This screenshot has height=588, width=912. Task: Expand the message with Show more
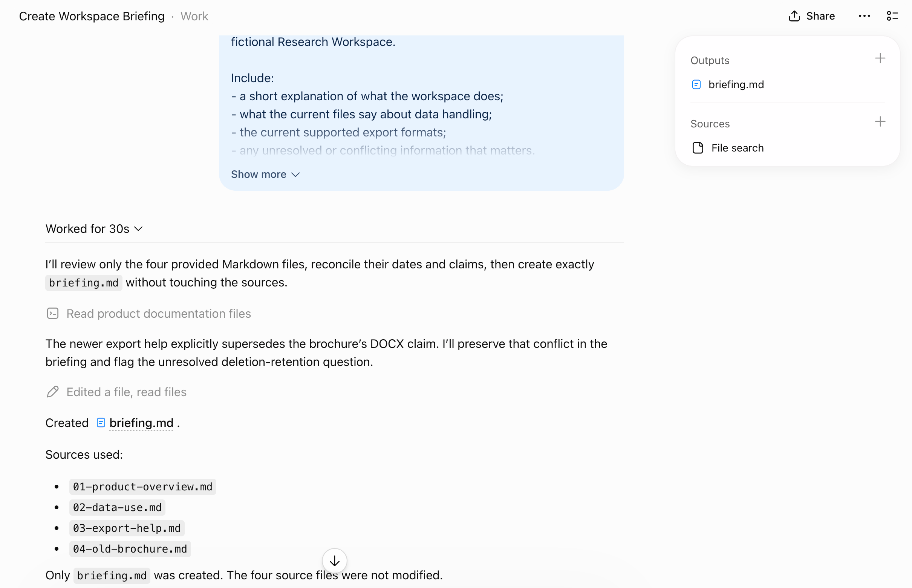(x=265, y=175)
